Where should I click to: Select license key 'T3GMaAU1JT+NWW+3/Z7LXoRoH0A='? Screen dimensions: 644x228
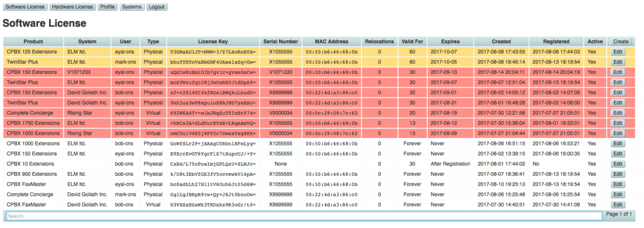pos(213,52)
